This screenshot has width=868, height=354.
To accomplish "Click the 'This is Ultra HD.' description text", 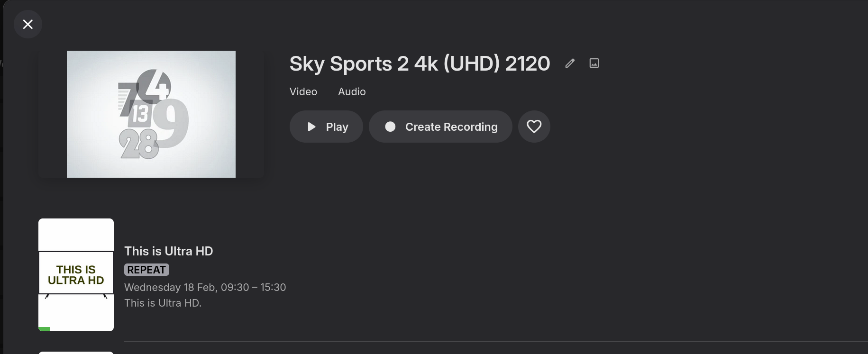I will click(163, 303).
